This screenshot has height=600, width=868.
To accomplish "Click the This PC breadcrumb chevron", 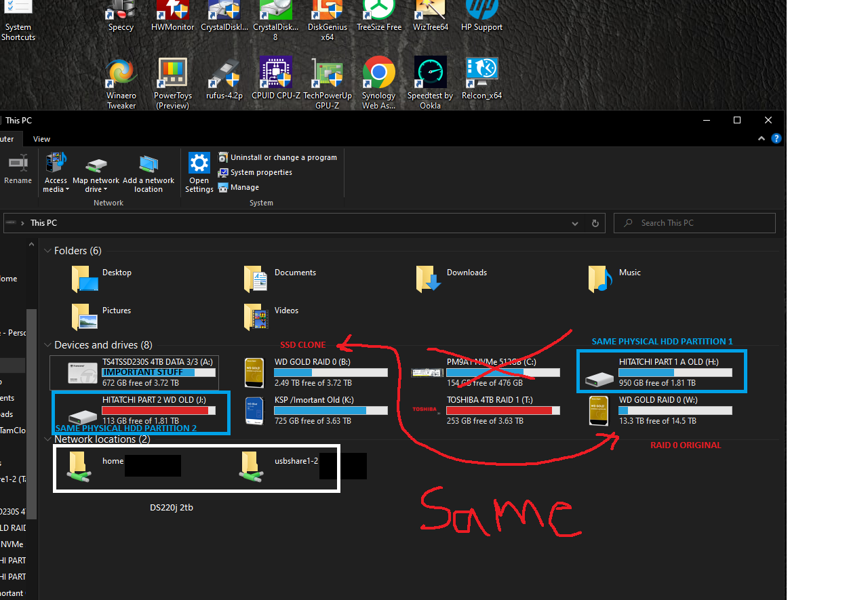I will pos(23,223).
